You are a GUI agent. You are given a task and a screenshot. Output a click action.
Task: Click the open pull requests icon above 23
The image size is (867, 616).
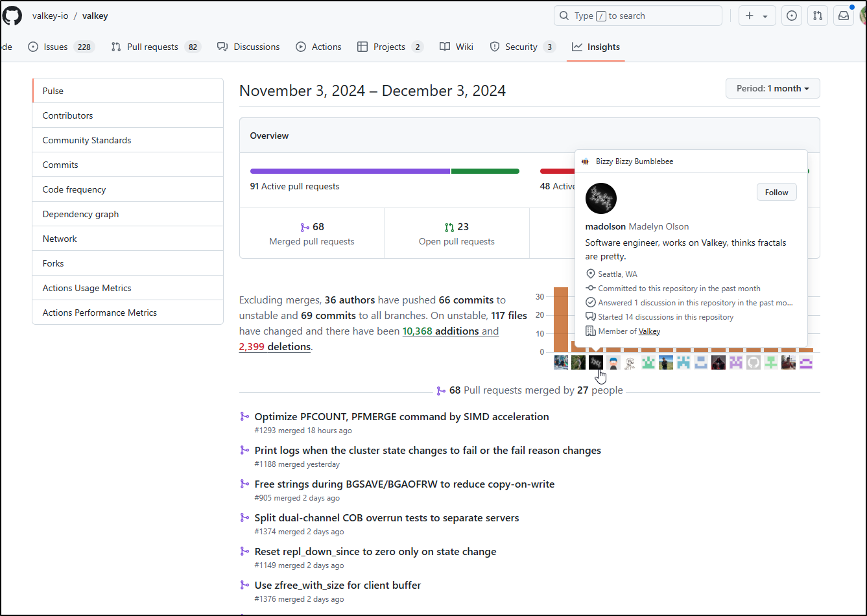pyautogui.click(x=449, y=227)
